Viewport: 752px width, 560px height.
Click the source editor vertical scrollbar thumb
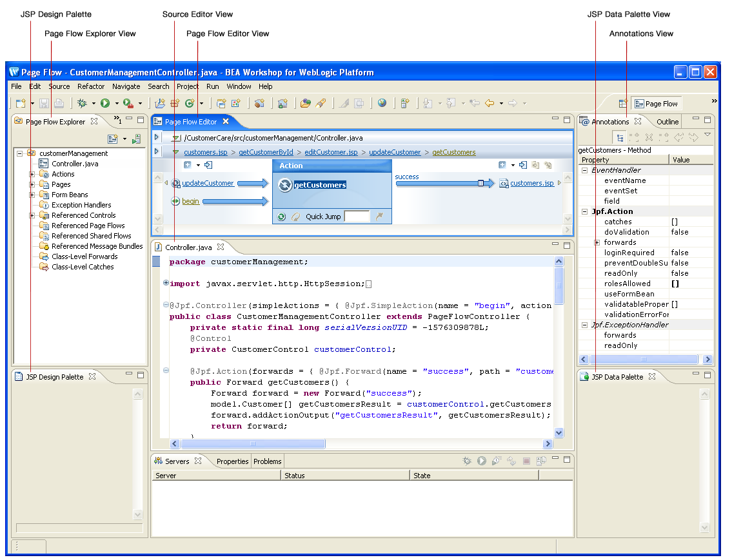click(x=559, y=285)
